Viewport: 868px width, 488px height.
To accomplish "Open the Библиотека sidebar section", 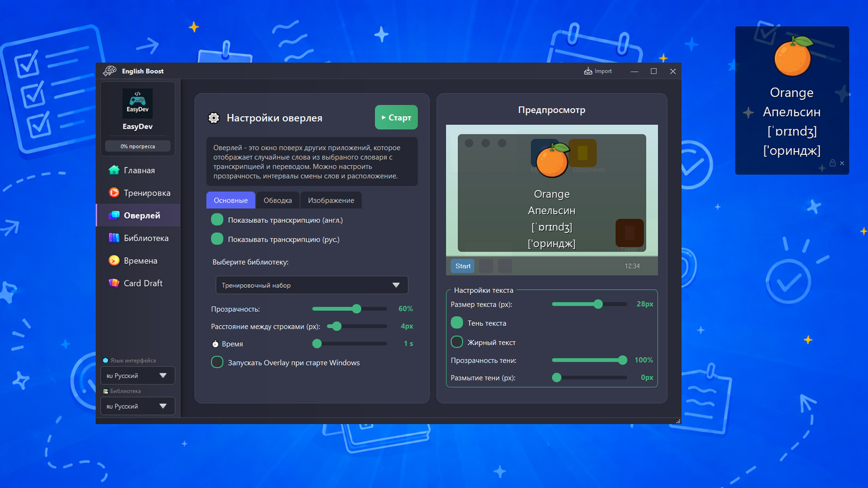I will (138, 238).
